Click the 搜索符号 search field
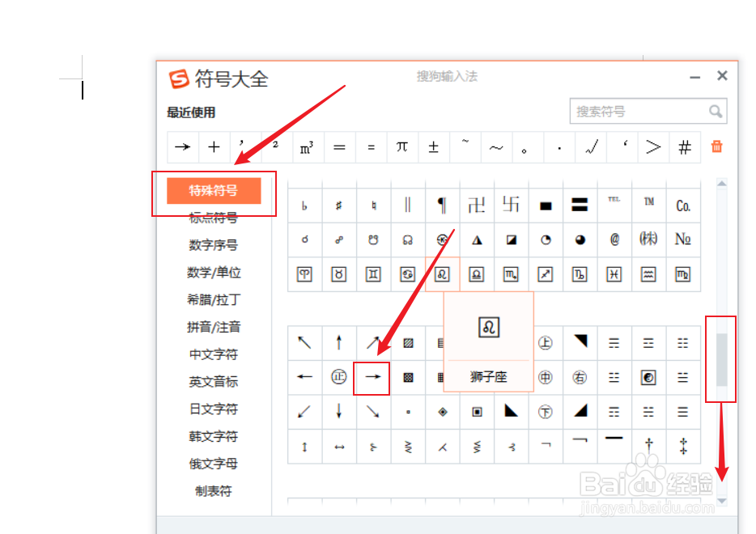 pos(648,112)
